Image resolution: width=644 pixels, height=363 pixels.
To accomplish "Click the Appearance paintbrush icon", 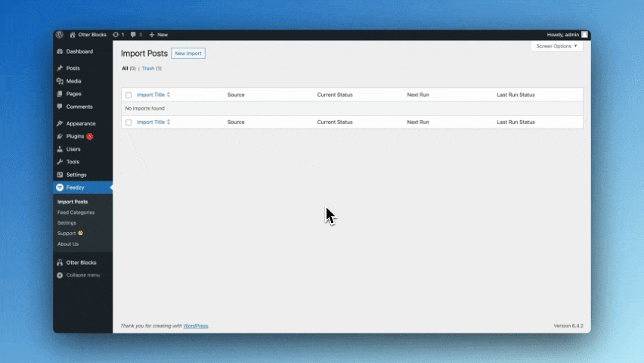I will (x=60, y=123).
